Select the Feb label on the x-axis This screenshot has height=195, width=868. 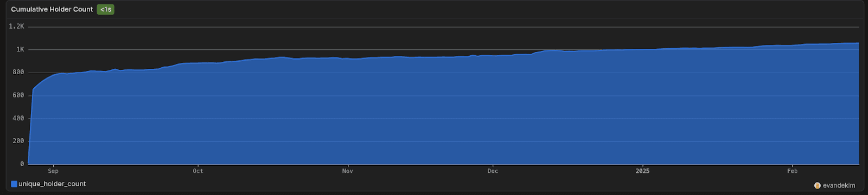click(x=793, y=171)
